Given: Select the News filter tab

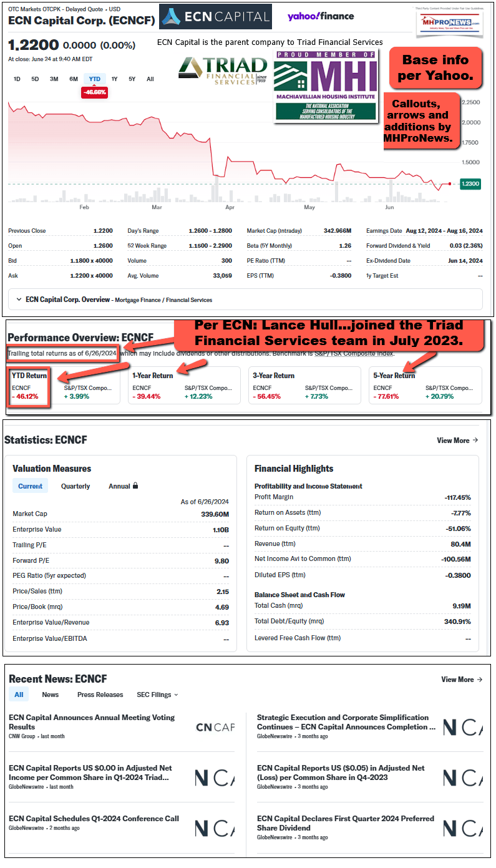Looking at the screenshot, I should (x=51, y=695).
